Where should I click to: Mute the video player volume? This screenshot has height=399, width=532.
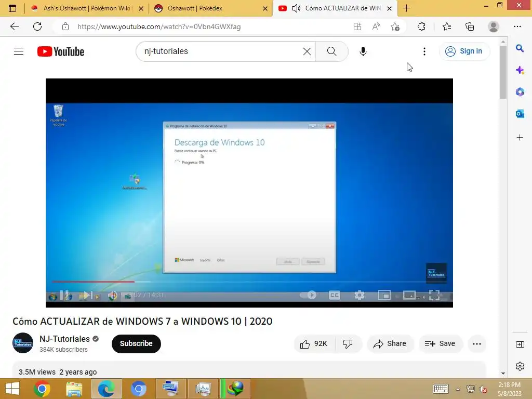click(x=113, y=296)
